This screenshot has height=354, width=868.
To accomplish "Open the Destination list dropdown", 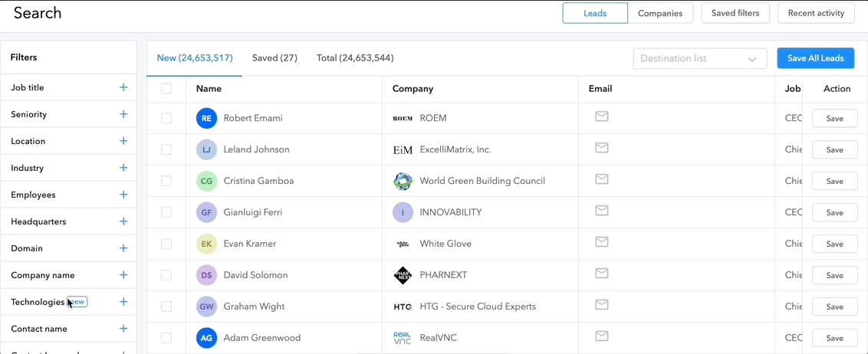I will click(x=700, y=59).
